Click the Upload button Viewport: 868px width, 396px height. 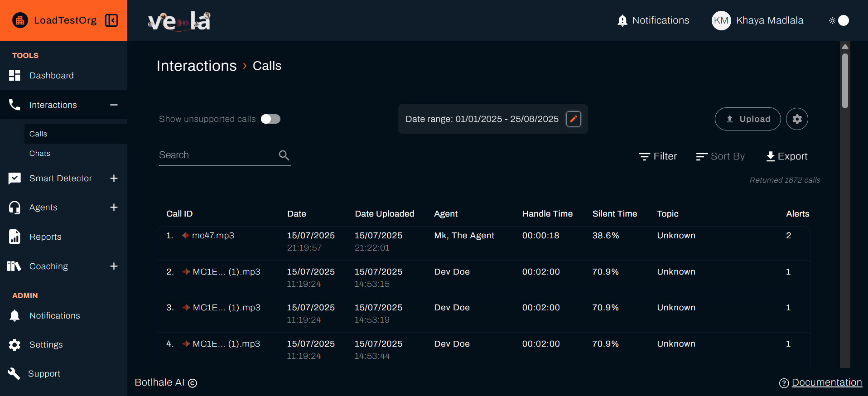747,119
